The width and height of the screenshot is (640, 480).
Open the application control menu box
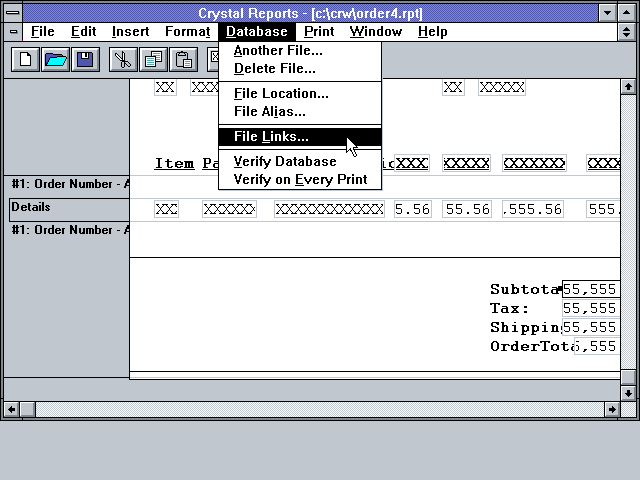pyautogui.click(x=13, y=13)
